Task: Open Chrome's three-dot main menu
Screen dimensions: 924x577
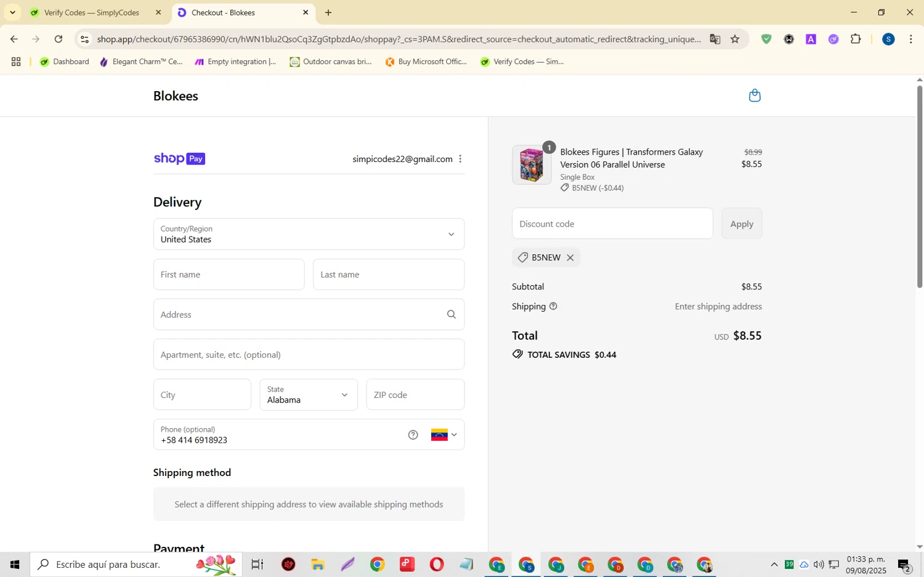Action: 911,39
